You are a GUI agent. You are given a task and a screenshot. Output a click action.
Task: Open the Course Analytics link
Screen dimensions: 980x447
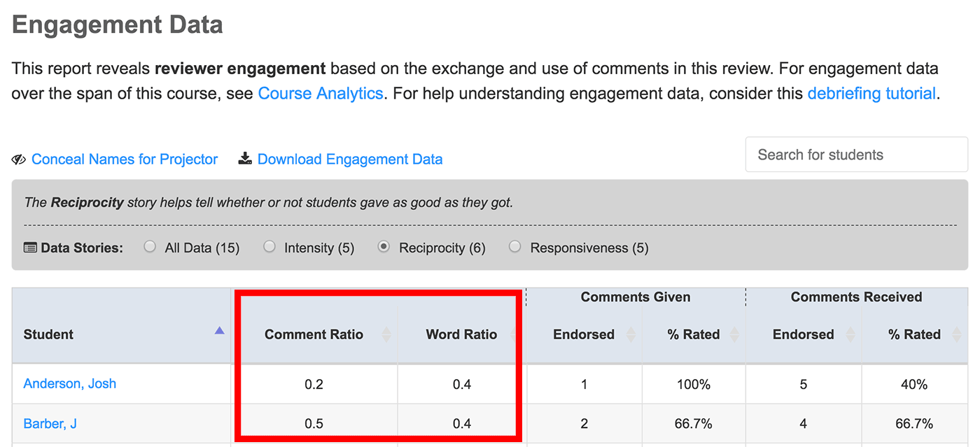coord(321,93)
